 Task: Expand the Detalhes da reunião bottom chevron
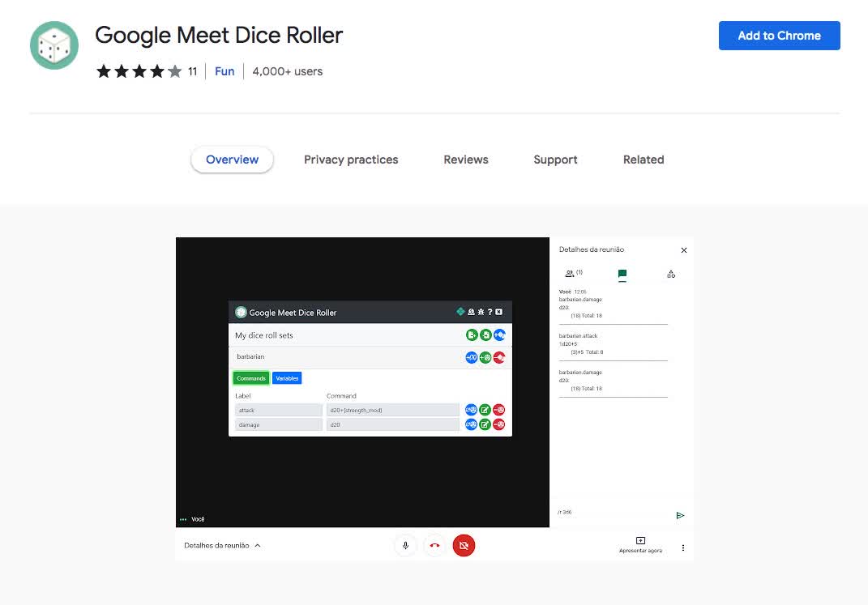[258, 545]
